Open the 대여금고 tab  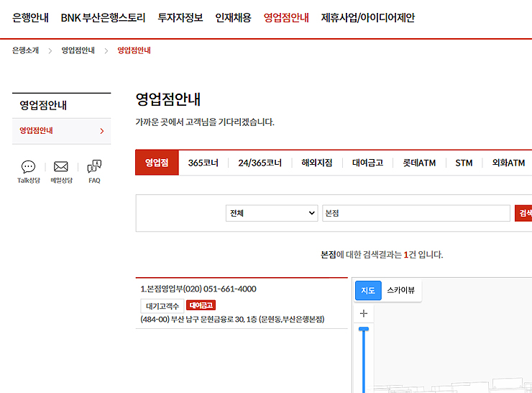click(368, 163)
